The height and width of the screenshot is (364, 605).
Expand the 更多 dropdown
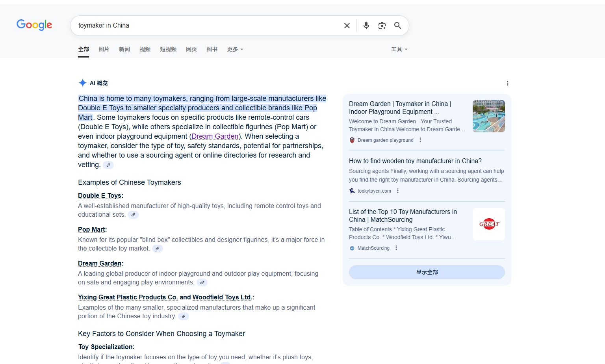pyautogui.click(x=235, y=49)
